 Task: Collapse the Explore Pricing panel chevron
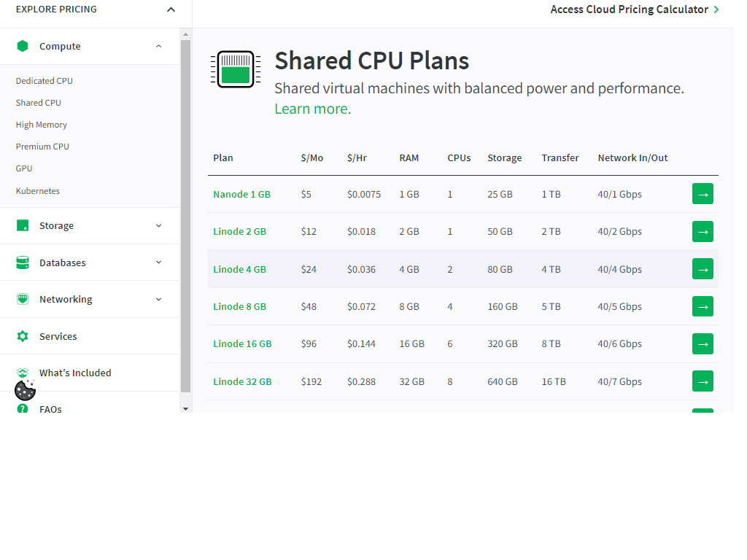pos(171,9)
